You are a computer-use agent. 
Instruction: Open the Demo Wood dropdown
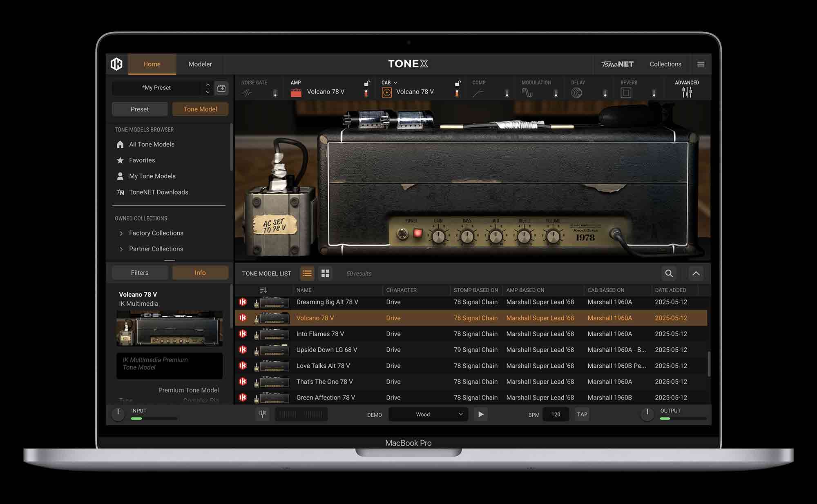tap(428, 414)
